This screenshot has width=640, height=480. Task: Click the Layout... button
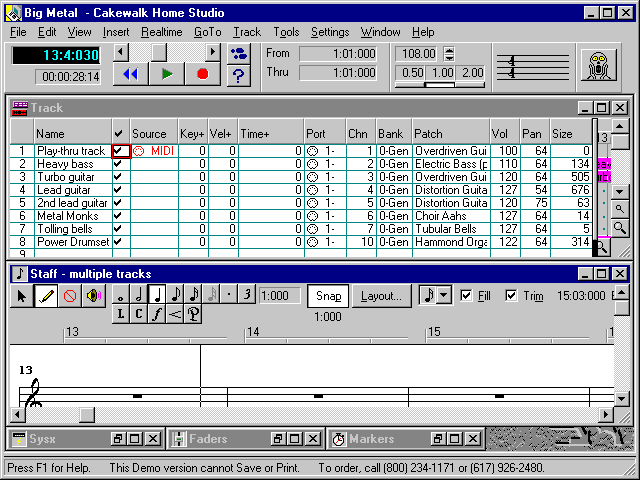tap(381, 296)
